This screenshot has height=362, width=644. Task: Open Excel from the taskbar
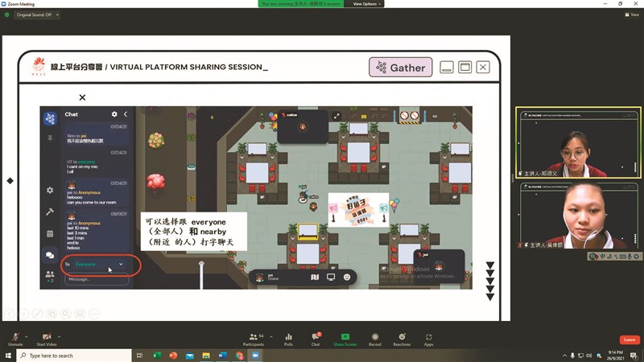pyautogui.click(x=157, y=356)
